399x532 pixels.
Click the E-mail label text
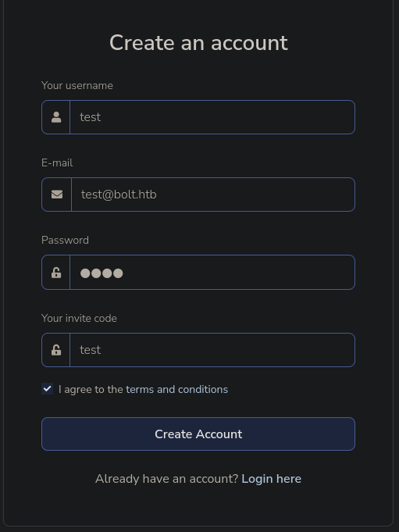click(x=57, y=162)
